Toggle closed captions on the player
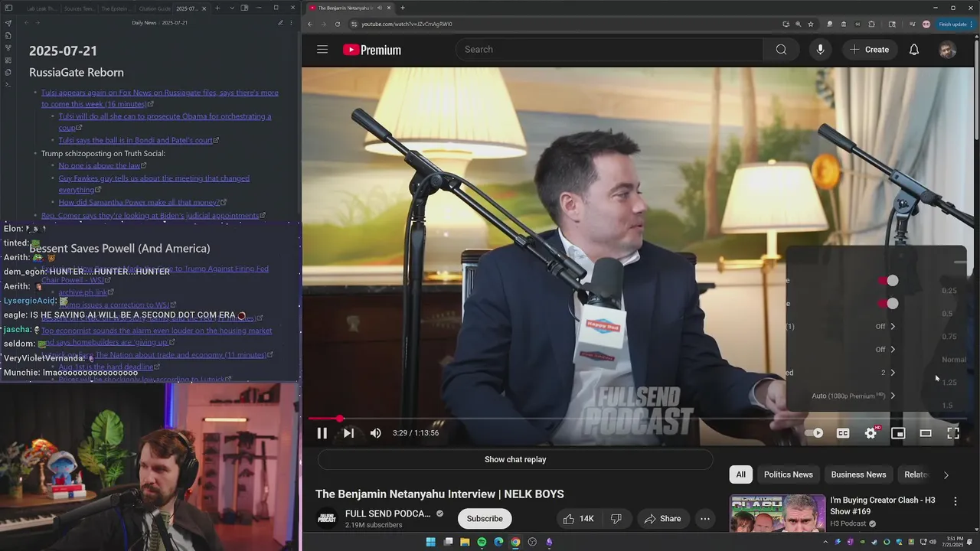The height and width of the screenshot is (551, 980). [843, 433]
